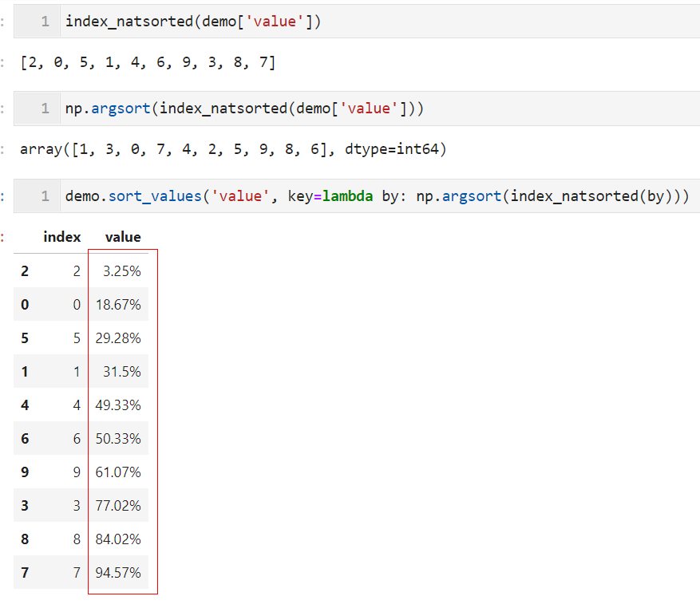The image size is (700, 608).
Task: Select the array output with dtype=int64
Action: click(x=233, y=149)
